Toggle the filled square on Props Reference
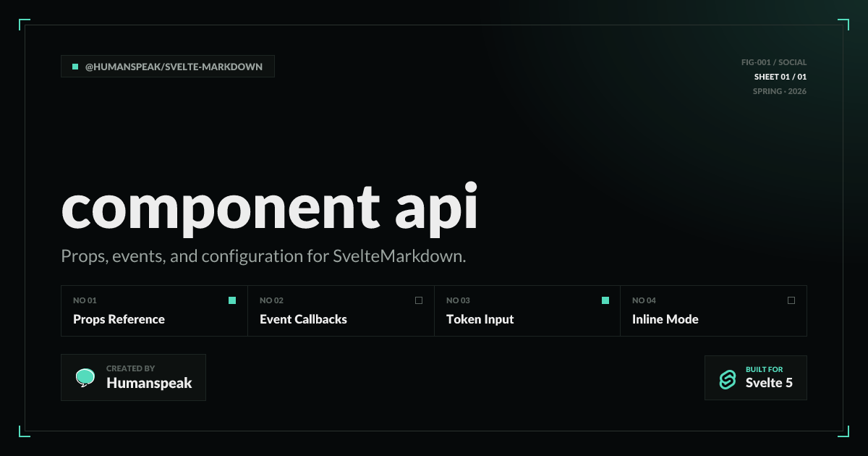Screen dimensions: 868x456 point(232,300)
